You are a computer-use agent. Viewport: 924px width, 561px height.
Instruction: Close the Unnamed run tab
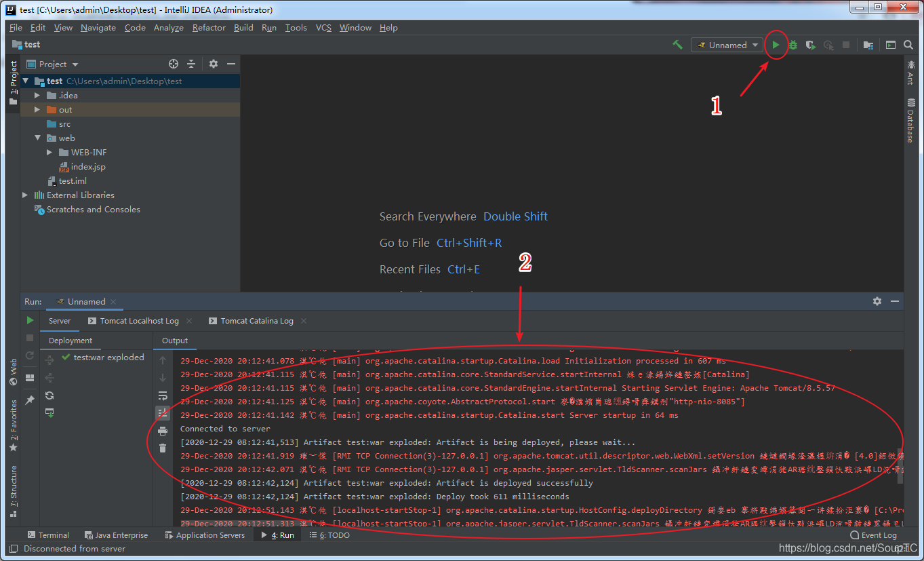tap(113, 302)
